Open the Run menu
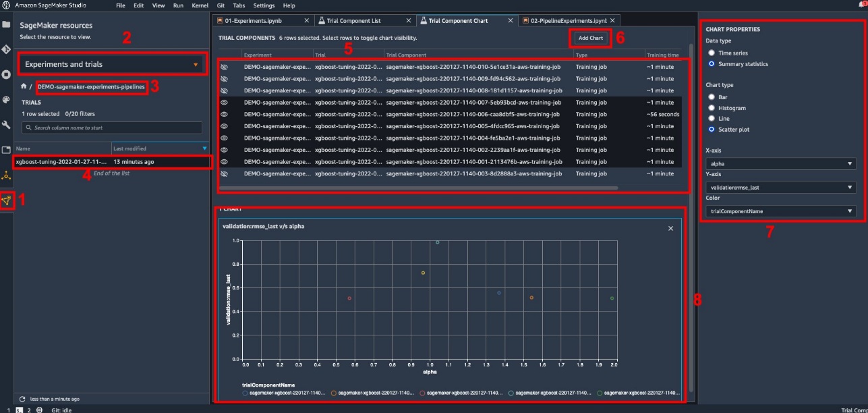 click(178, 5)
